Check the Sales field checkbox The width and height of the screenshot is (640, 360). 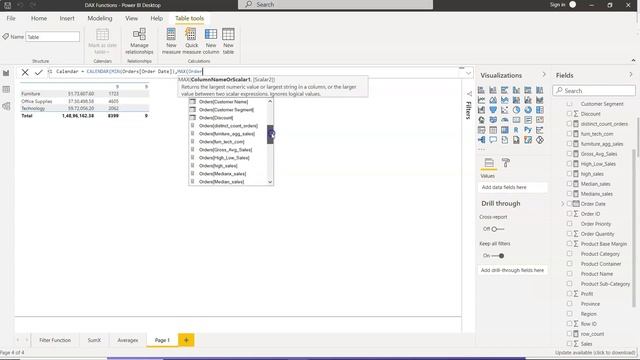pos(569,344)
